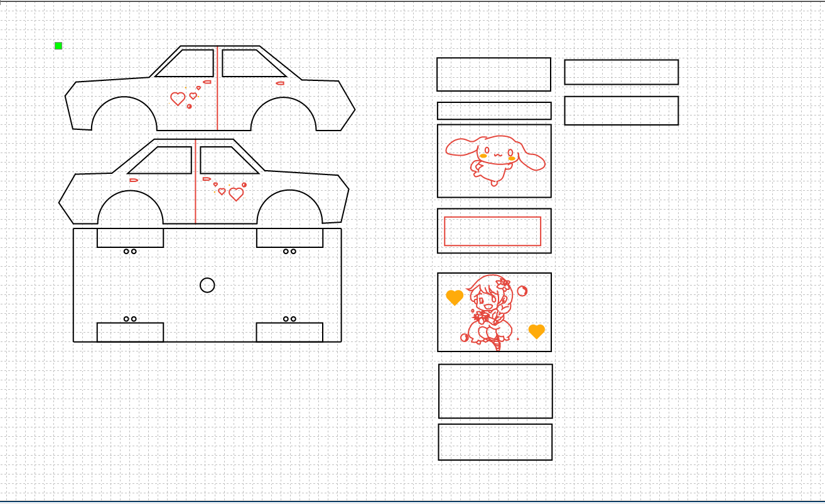Select the bottom-left wheel slot on base plate
Viewport: 825px width, 504px height.
[131, 332]
